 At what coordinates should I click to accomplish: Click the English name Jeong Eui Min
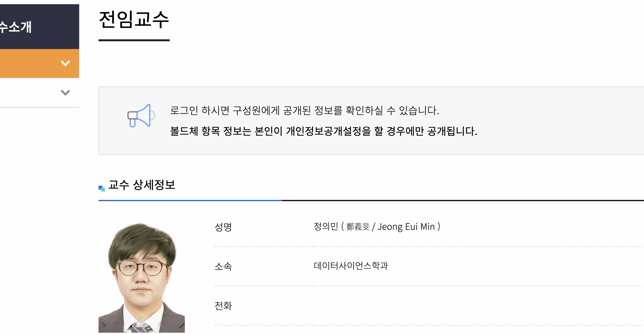tap(406, 227)
